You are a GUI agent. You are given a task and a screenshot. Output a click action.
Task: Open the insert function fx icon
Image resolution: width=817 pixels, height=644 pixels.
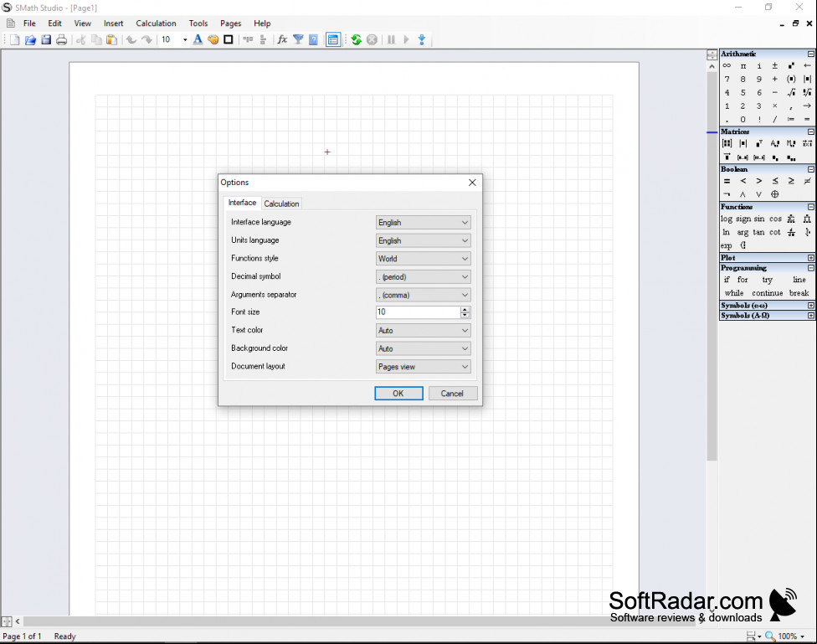(x=282, y=39)
